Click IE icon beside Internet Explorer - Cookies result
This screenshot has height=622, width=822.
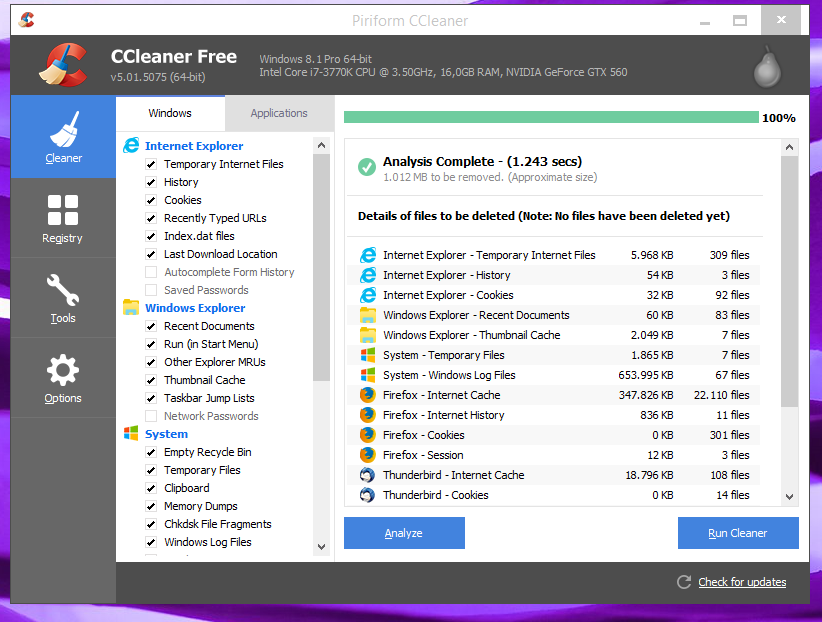[368, 295]
